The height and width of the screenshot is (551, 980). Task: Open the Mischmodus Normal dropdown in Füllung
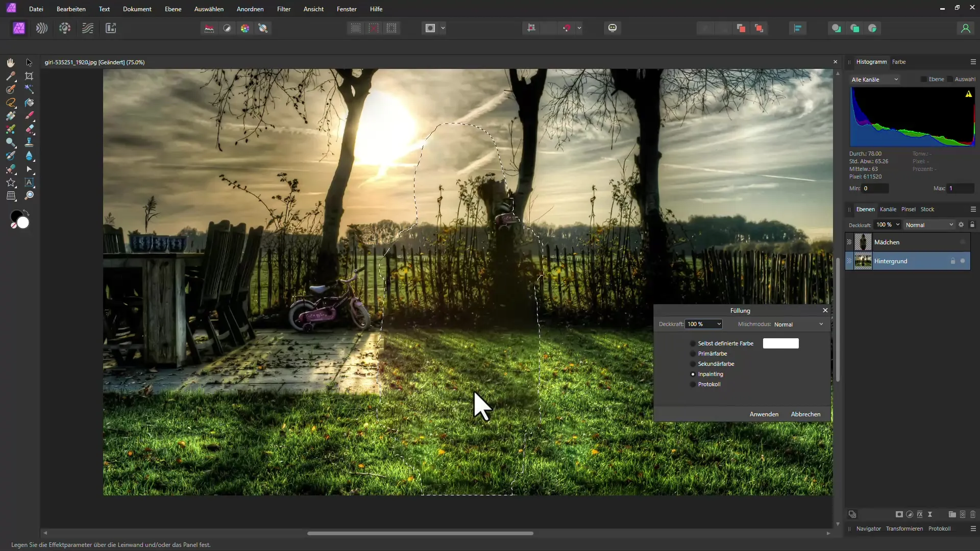click(x=798, y=324)
